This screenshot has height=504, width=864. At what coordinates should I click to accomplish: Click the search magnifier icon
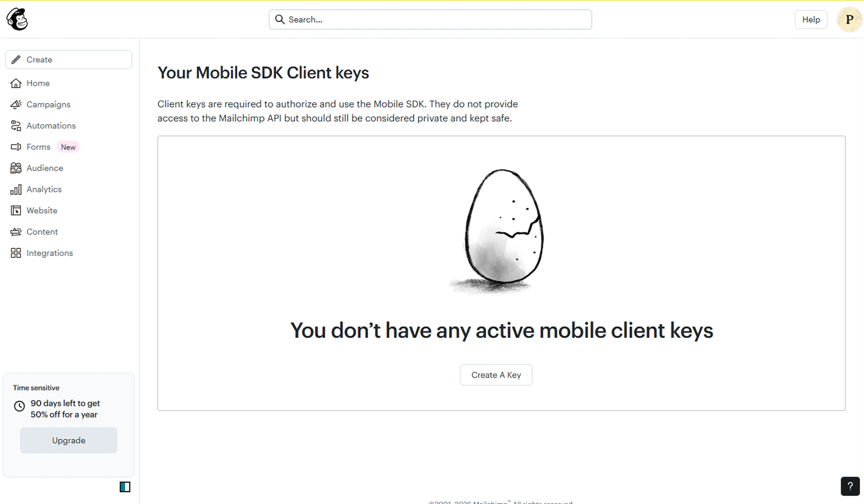[x=280, y=19]
